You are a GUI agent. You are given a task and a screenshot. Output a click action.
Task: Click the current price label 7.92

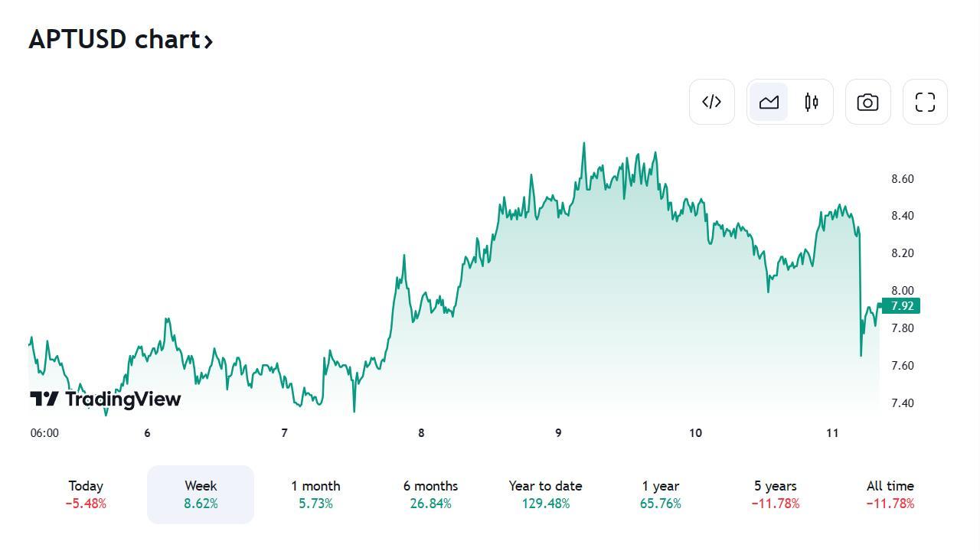click(x=902, y=306)
